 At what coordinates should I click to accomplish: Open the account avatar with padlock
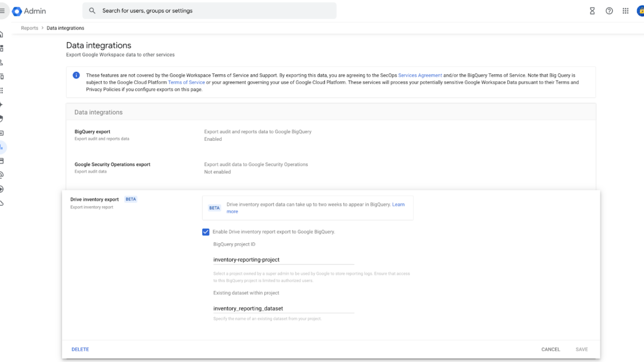(x=640, y=11)
